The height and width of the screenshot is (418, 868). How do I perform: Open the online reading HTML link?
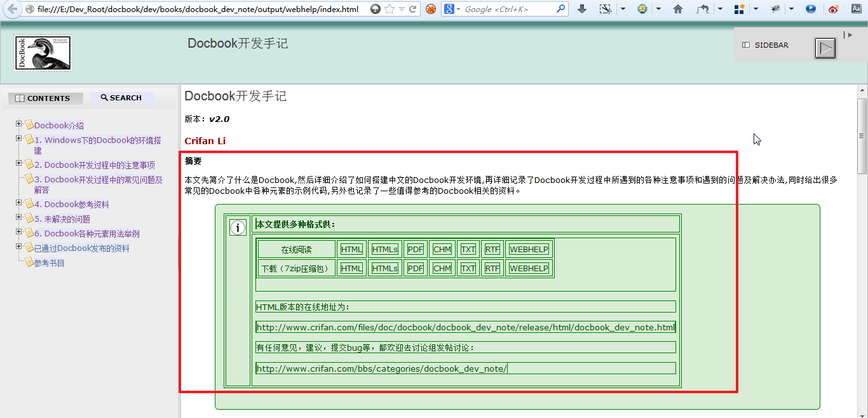tap(351, 249)
